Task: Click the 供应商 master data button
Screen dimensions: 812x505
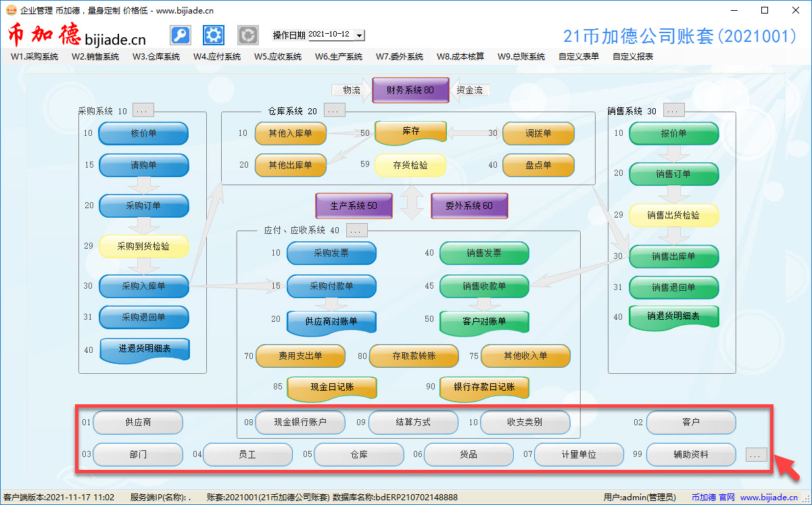Action: [x=138, y=422]
